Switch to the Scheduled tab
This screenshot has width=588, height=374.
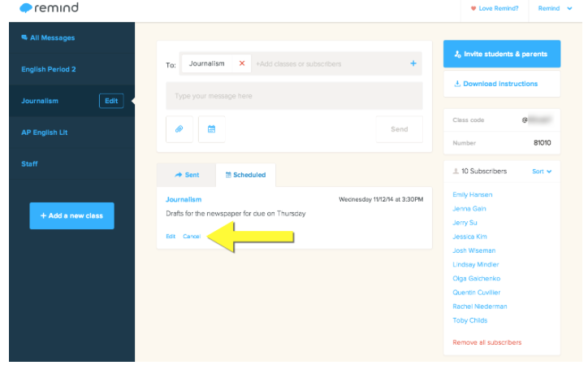[245, 175]
